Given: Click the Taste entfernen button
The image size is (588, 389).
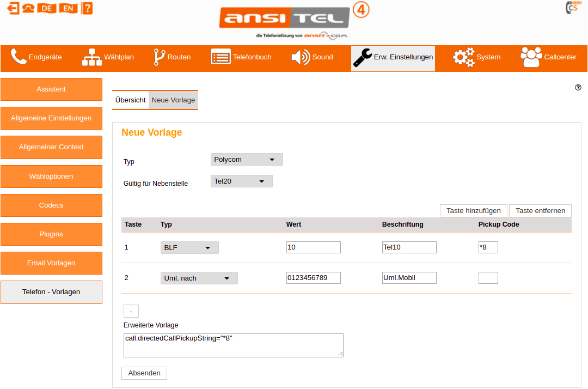Looking at the screenshot, I should (x=540, y=211).
